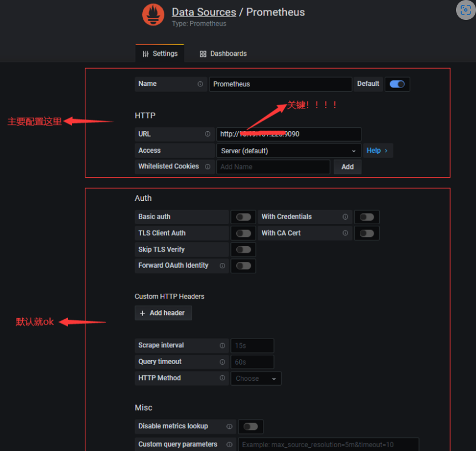Click the Prometheus flame logo icon

(153, 14)
